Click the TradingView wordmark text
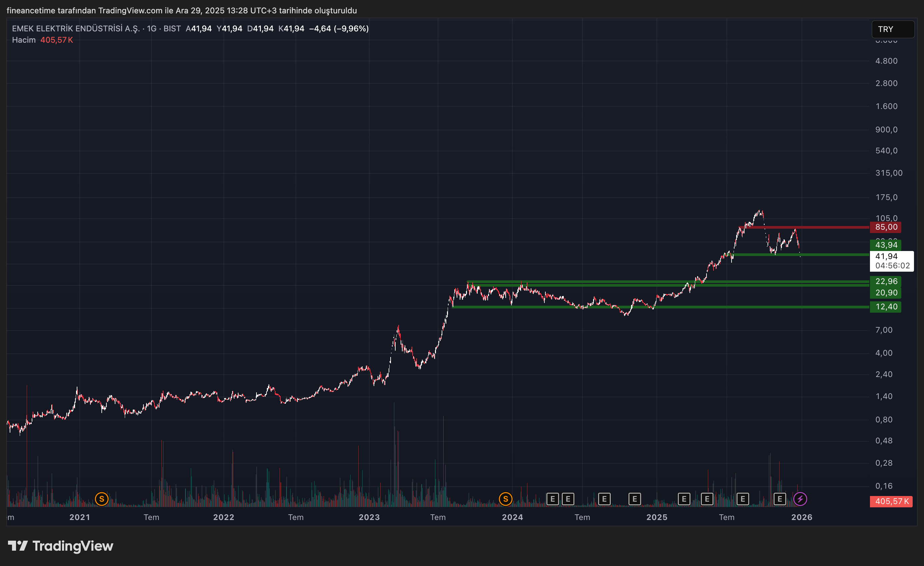This screenshot has width=924, height=566. 73,546
